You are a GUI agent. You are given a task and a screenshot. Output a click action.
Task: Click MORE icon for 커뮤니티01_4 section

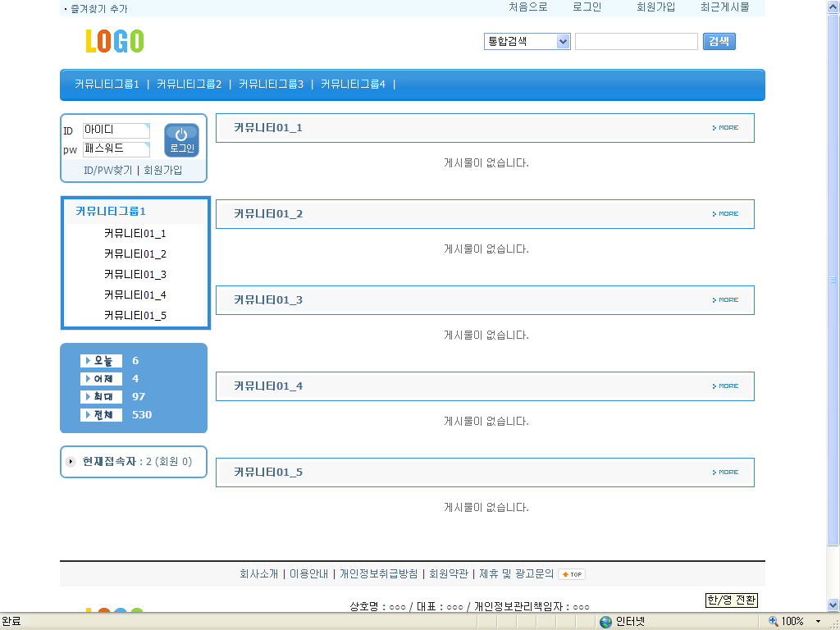coord(725,386)
